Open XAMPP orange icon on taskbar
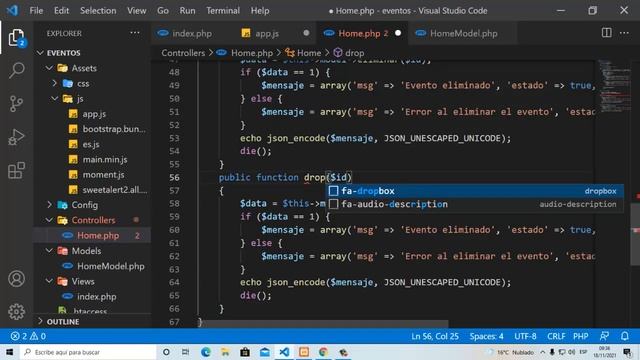The height and width of the screenshot is (360, 640). pos(304,352)
